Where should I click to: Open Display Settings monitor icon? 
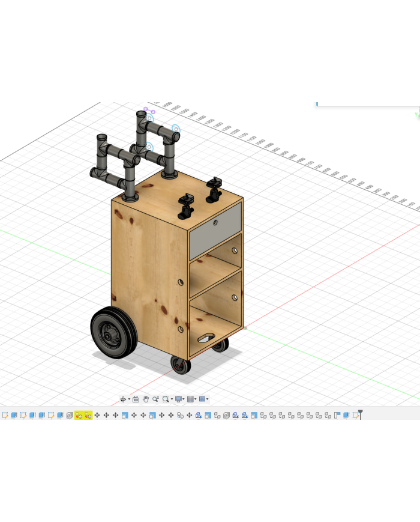tap(178, 399)
